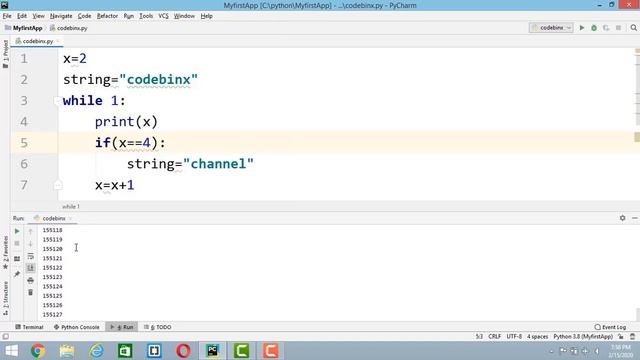The image size is (640, 360).
Task: Click the fold end marker at line 7
Action: 57,185
